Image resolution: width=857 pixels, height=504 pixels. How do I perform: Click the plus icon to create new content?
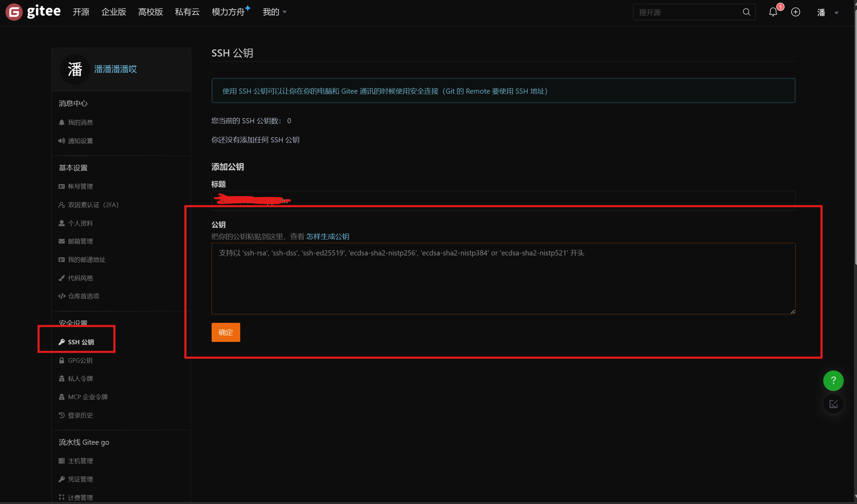tap(795, 12)
